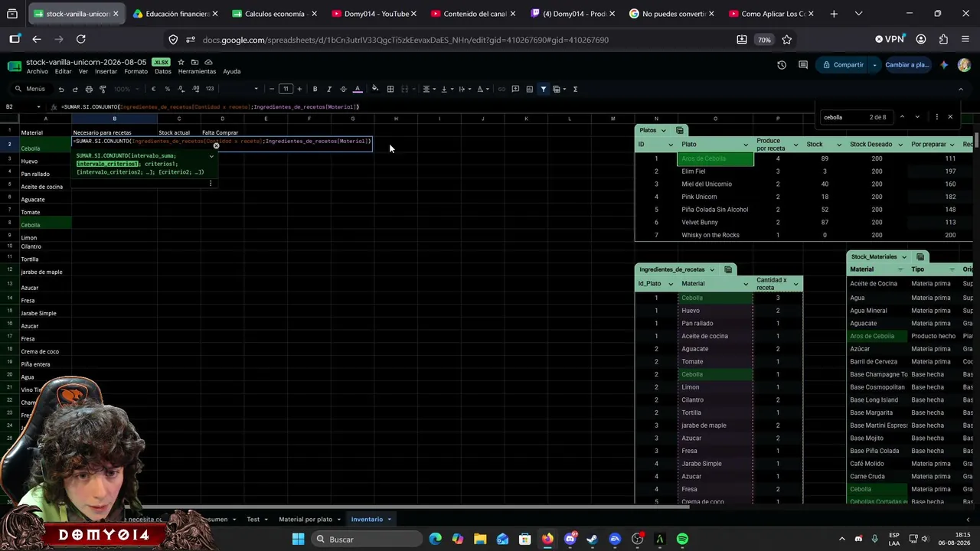Open Ingredientes_de_recetas table dropdown
This screenshot has height=551, width=980.
click(712, 269)
